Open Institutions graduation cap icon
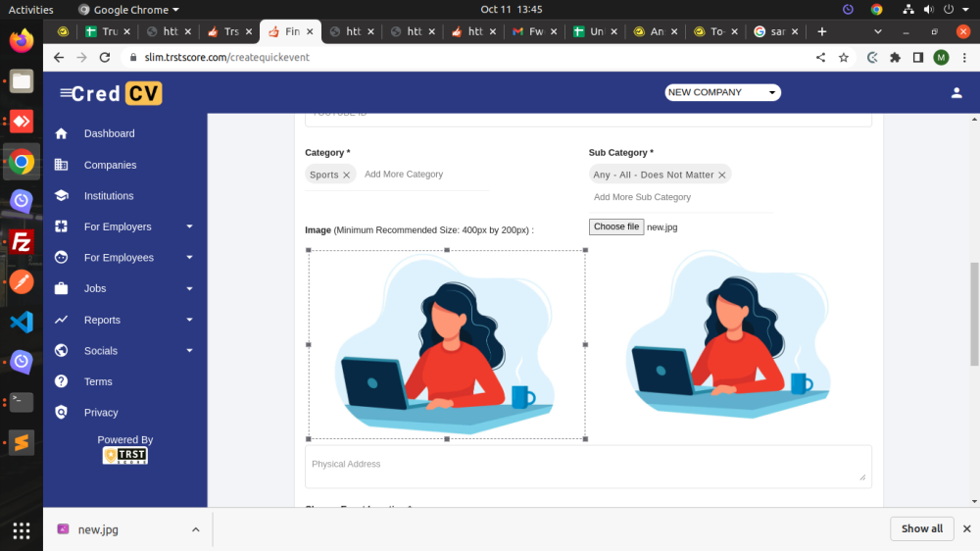This screenshot has height=551, width=980. [61, 196]
